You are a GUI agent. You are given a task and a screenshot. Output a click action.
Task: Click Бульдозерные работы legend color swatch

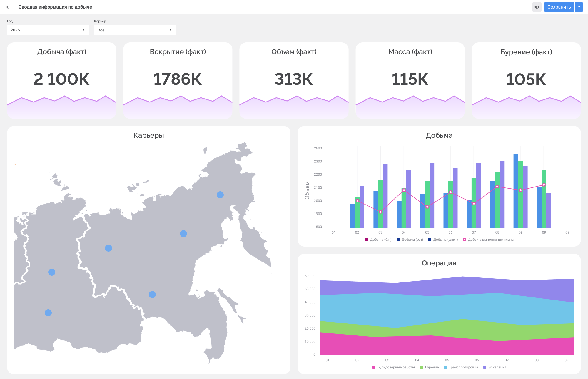tap(374, 367)
